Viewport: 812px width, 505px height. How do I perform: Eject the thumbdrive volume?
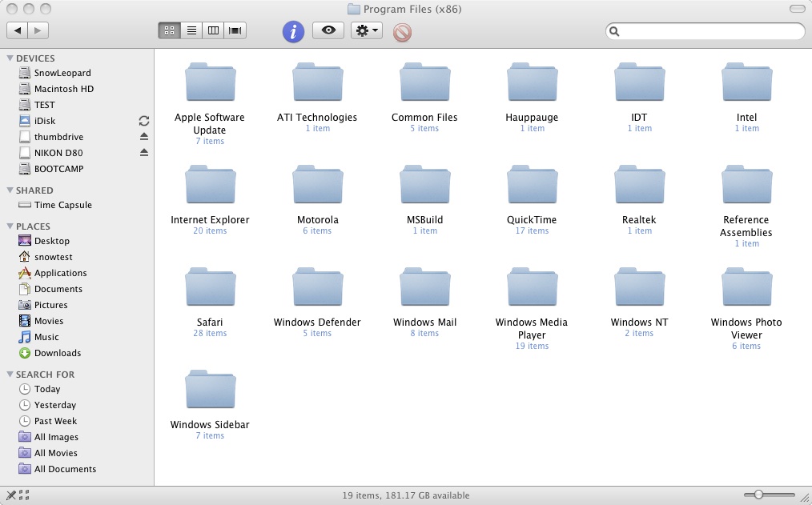click(143, 136)
